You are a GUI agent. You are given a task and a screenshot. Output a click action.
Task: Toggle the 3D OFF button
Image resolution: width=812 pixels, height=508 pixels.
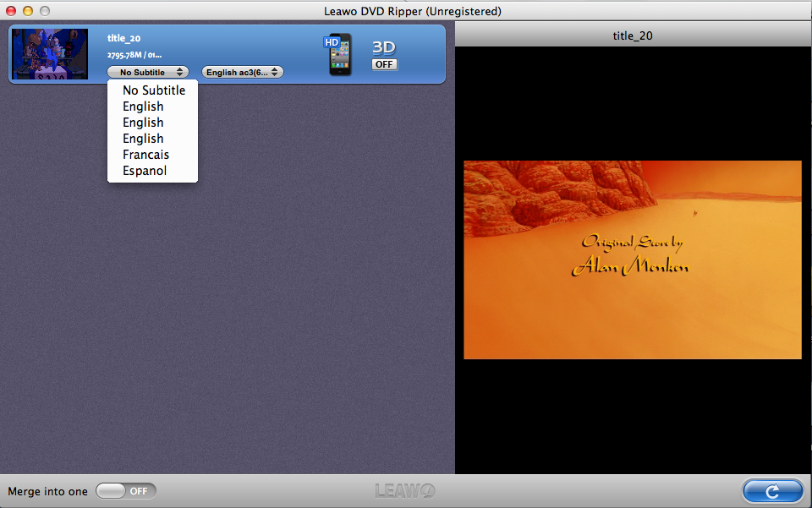[x=384, y=64]
